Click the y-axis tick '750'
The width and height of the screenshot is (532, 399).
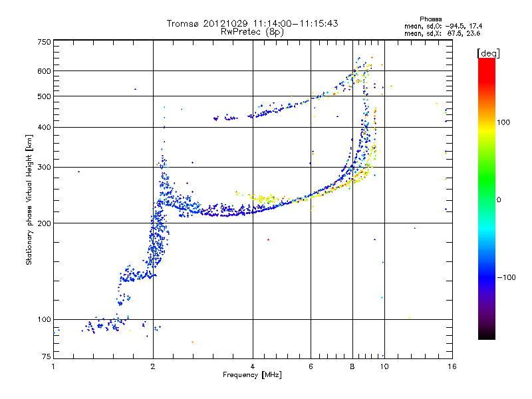tap(45, 42)
